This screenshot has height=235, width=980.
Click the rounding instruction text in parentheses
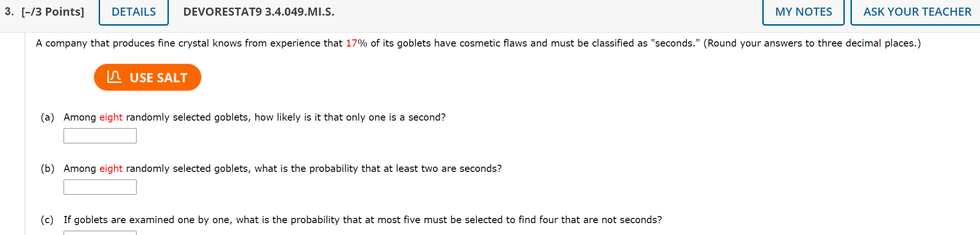pos(812,43)
